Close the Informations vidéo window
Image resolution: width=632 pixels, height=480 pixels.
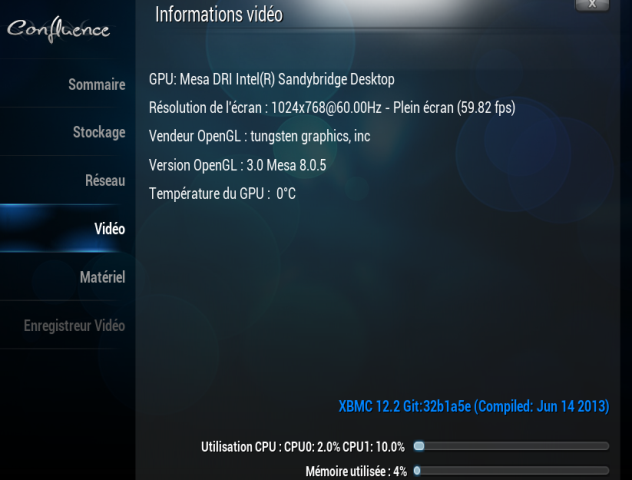592,5
